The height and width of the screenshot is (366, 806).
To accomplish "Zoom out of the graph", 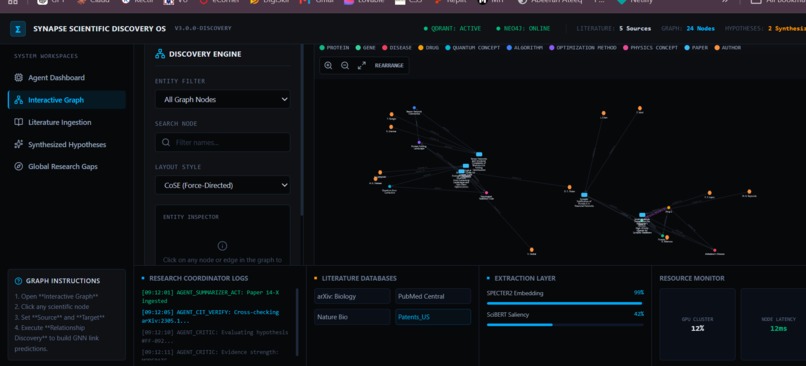I will tap(345, 66).
